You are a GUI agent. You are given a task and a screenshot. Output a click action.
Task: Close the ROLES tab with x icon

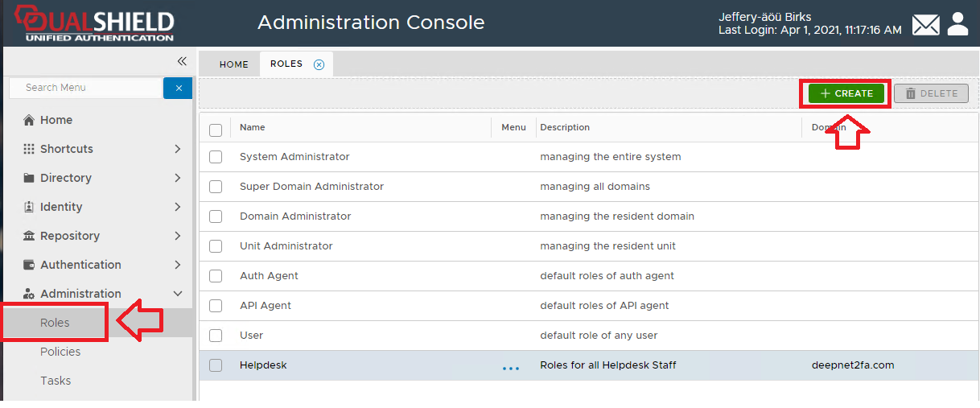(x=319, y=64)
